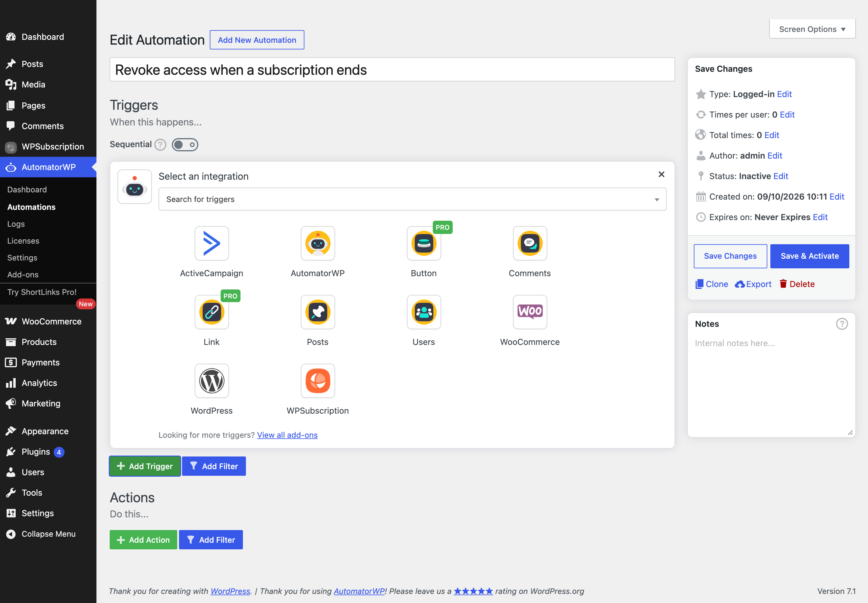Add Filter under Actions section
Image resolution: width=868 pixels, height=603 pixels.
tap(211, 540)
